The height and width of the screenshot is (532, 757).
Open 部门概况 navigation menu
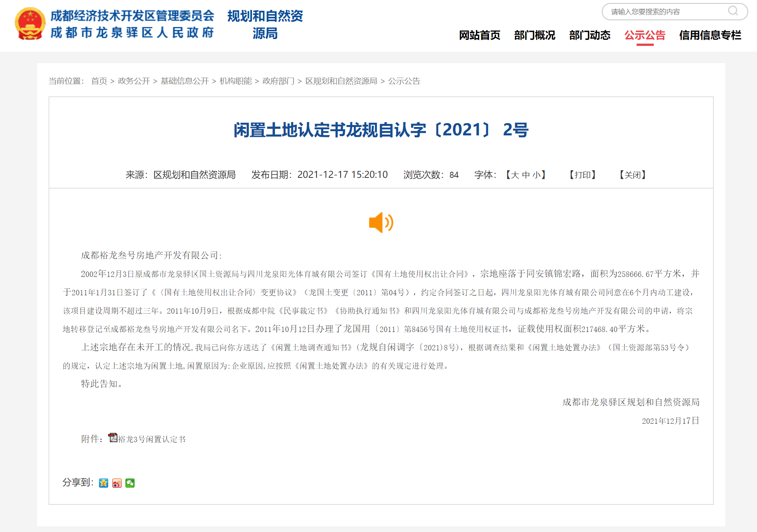[534, 35]
